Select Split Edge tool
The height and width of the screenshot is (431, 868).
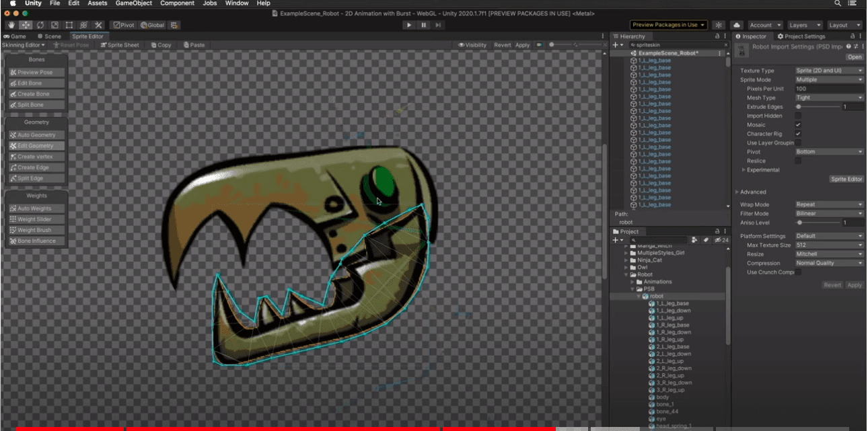coord(36,178)
